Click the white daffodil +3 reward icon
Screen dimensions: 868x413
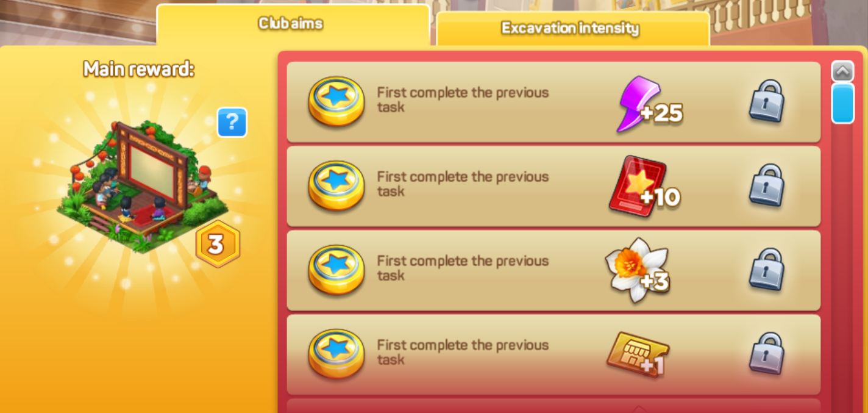[638, 270]
